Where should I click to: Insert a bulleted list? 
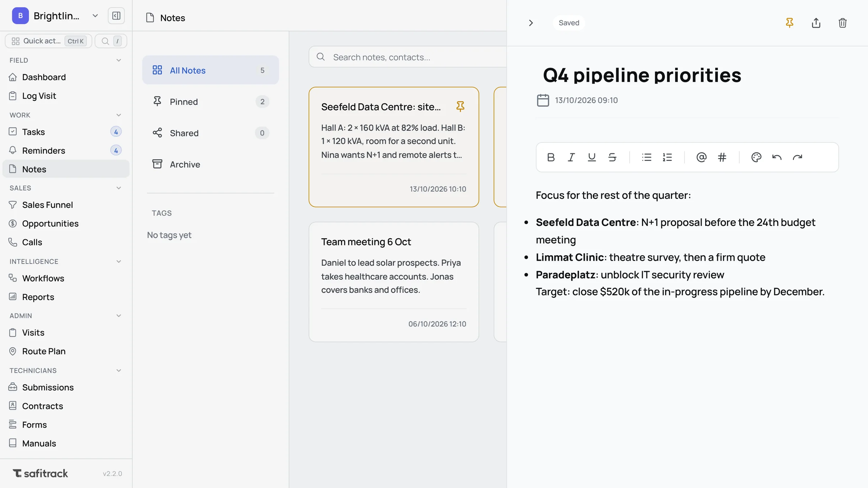647,157
